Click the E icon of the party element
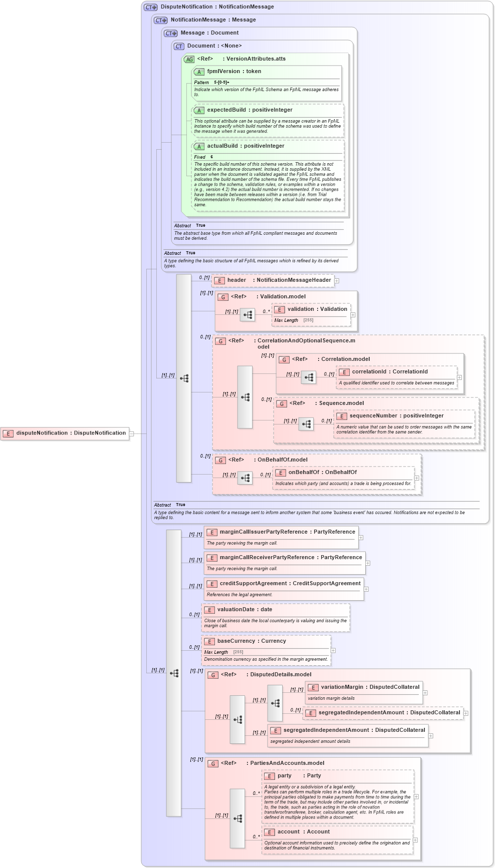Image resolution: width=495 pixels, height=868 pixels. coord(270,776)
